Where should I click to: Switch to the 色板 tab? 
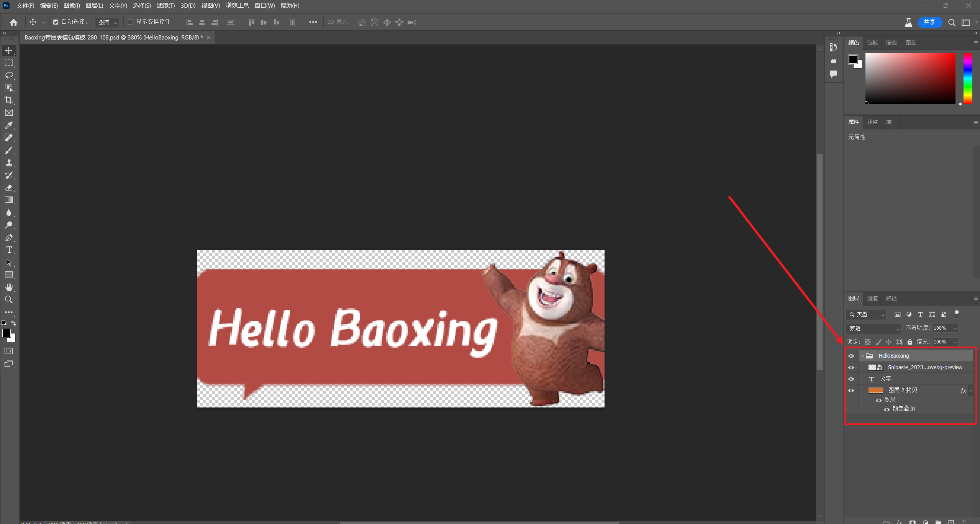point(872,43)
